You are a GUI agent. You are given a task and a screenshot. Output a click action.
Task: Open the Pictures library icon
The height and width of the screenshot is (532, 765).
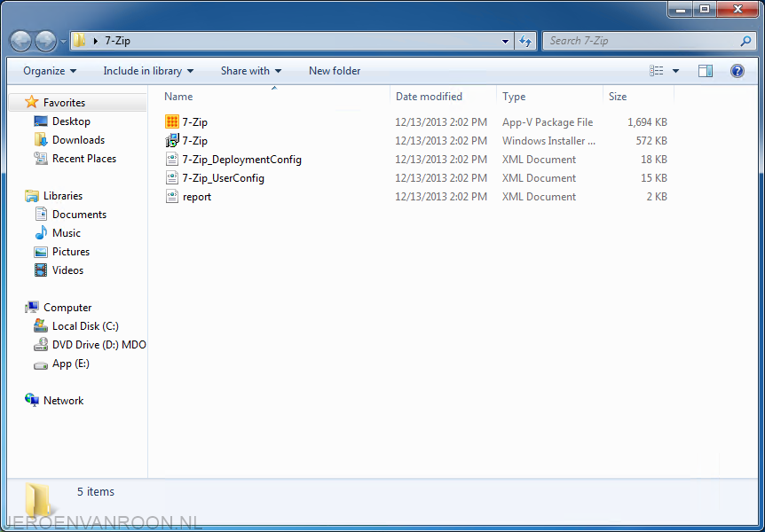click(41, 252)
